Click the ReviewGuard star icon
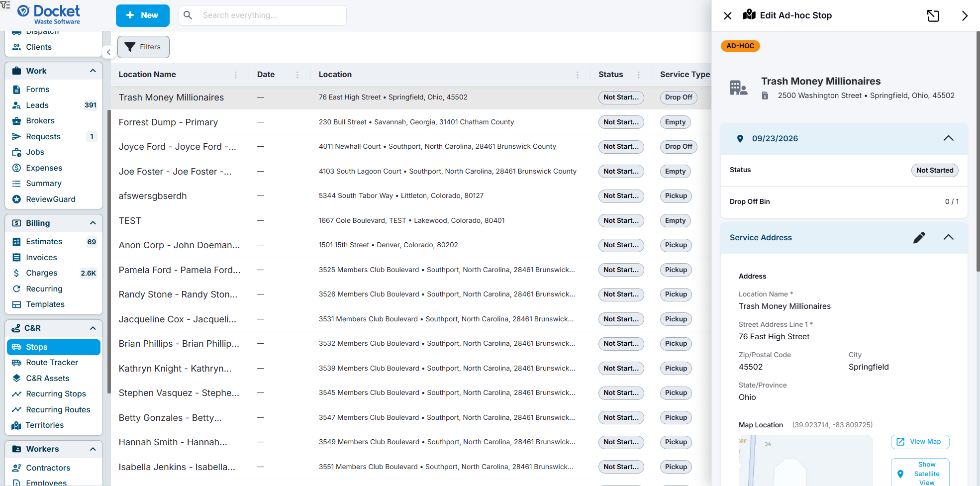 coord(16,199)
